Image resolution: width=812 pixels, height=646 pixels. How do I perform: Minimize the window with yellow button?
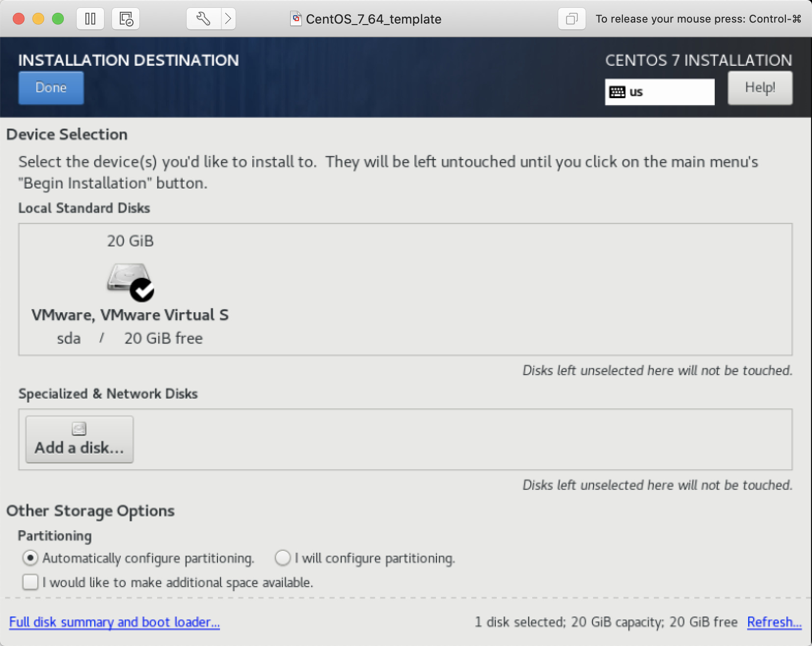38,19
